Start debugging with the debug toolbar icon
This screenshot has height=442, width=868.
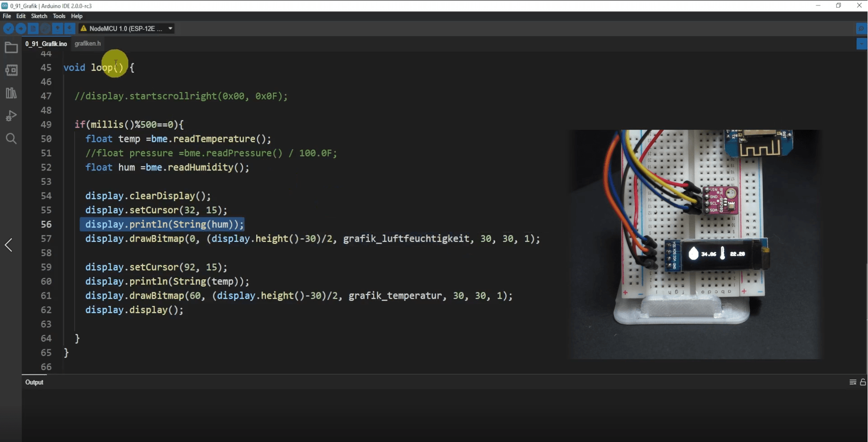(45, 28)
